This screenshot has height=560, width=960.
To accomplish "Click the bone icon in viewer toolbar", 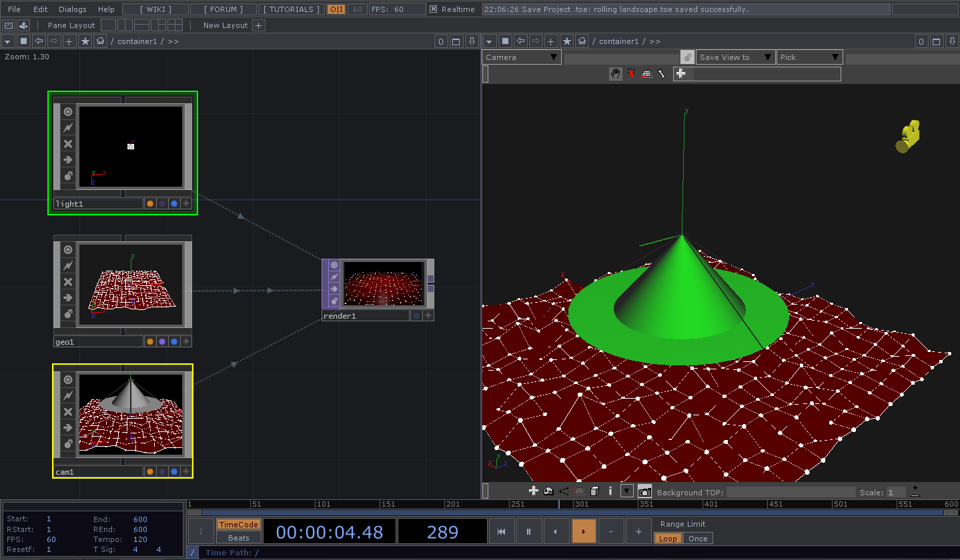I will coord(661,73).
